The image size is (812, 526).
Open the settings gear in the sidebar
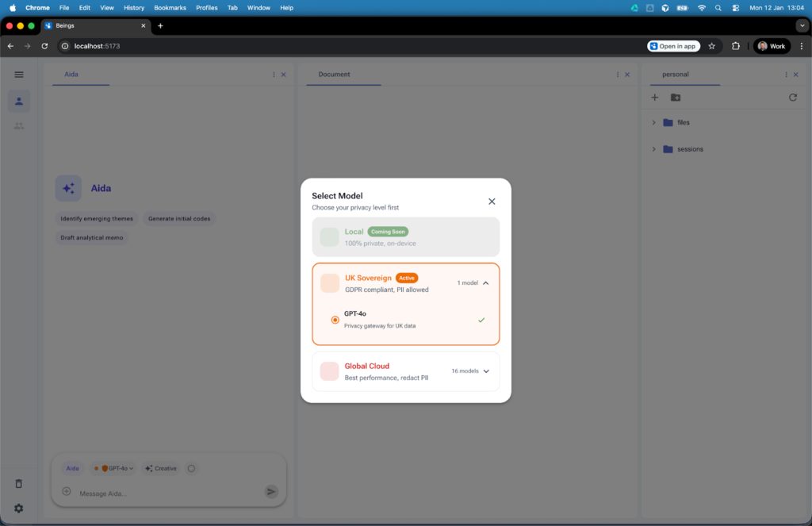(x=19, y=509)
